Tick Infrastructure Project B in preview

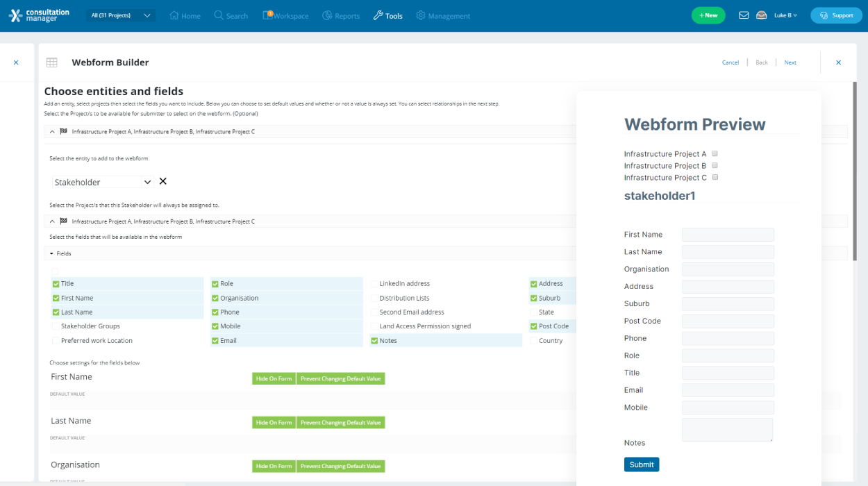click(715, 165)
